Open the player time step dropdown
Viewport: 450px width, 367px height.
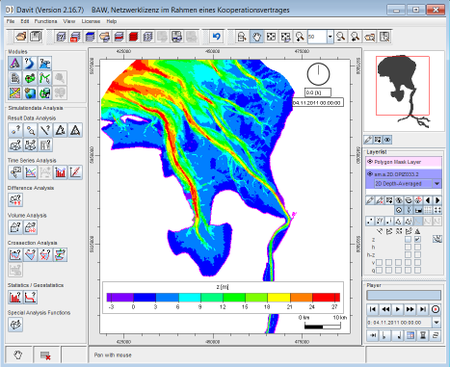(x=436, y=322)
